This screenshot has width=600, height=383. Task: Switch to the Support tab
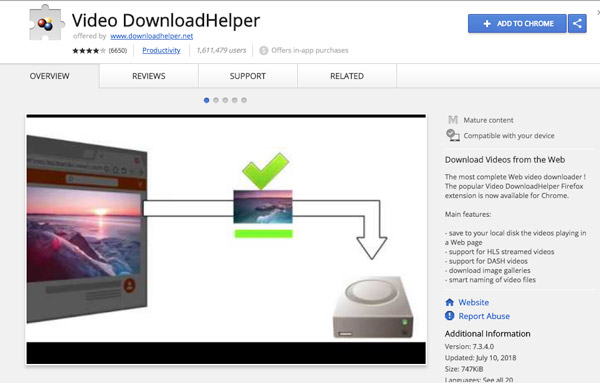click(x=248, y=76)
